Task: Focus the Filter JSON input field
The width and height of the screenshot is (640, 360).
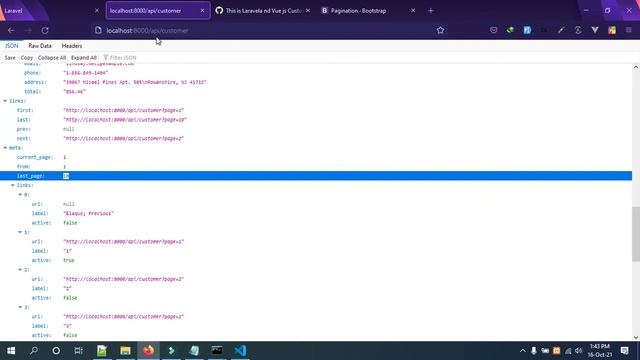Action: [x=122, y=58]
